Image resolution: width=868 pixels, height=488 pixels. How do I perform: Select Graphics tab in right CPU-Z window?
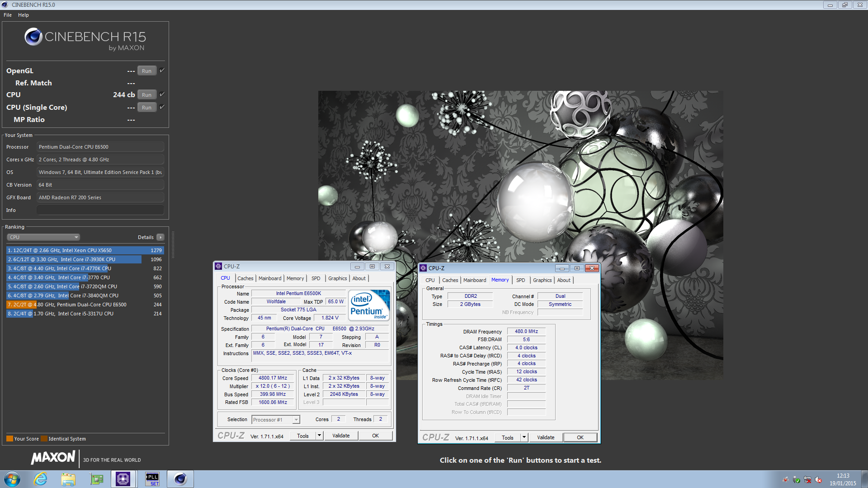tap(542, 280)
